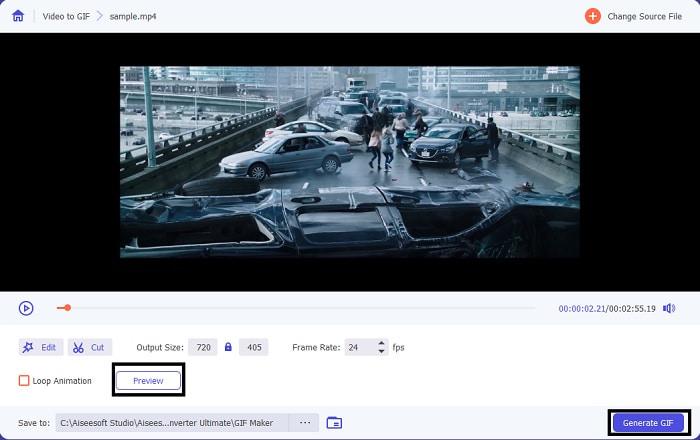Image resolution: width=700 pixels, height=440 pixels.
Task: Go to the Home screen icon
Action: pyautogui.click(x=18, y=16)
